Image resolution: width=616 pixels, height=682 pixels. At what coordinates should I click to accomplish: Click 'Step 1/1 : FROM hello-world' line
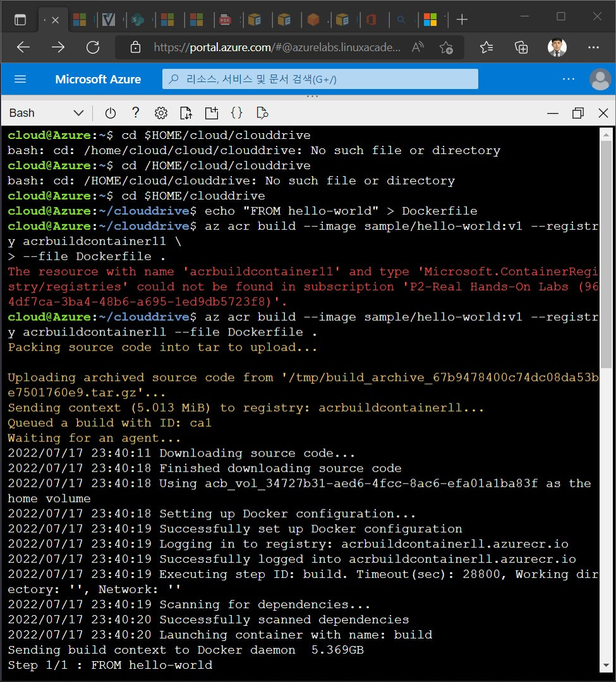[110, 666]
